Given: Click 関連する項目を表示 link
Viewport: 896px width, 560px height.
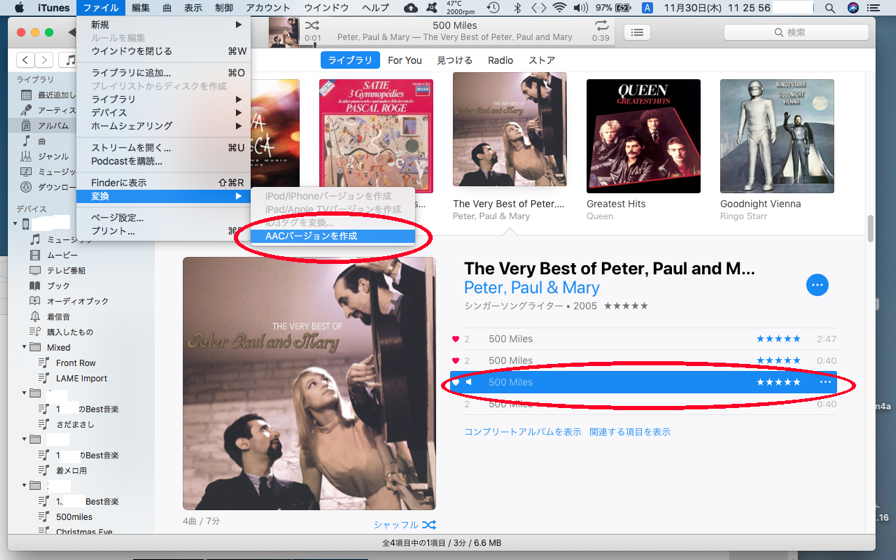Looking at the screenshot, I should (630, 432).
